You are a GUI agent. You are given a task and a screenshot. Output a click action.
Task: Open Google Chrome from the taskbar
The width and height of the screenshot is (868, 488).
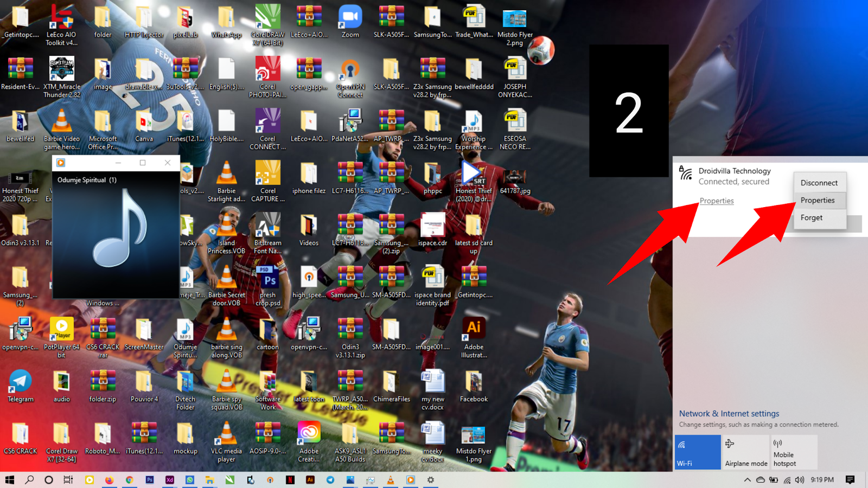pyautogui.click(x=129, y=480)
